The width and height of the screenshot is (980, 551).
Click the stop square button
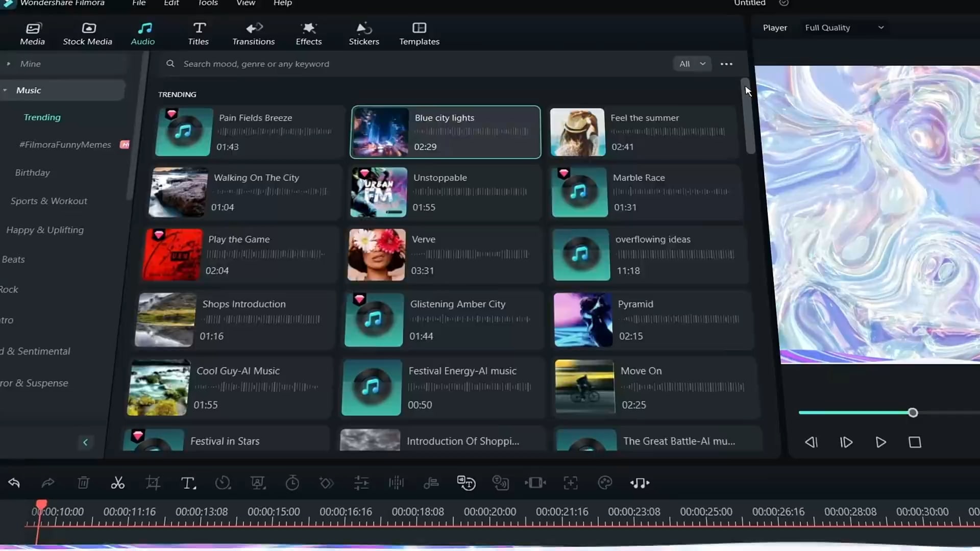915,442
